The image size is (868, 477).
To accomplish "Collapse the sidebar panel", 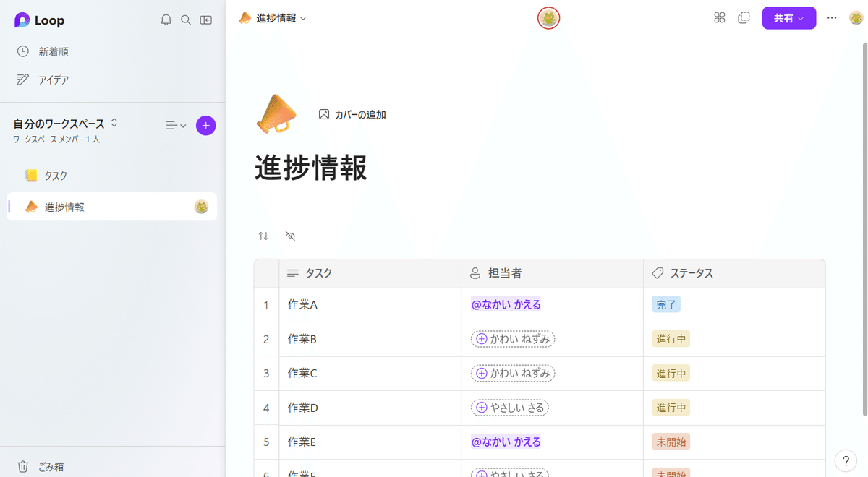I will tap(206, 20).
